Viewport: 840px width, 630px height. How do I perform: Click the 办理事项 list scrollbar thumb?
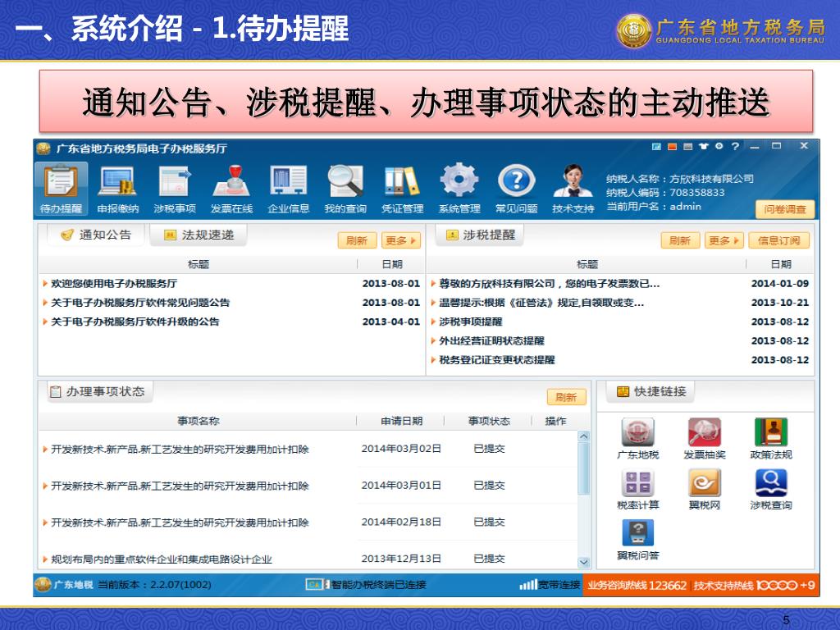(x=584, y=468)
